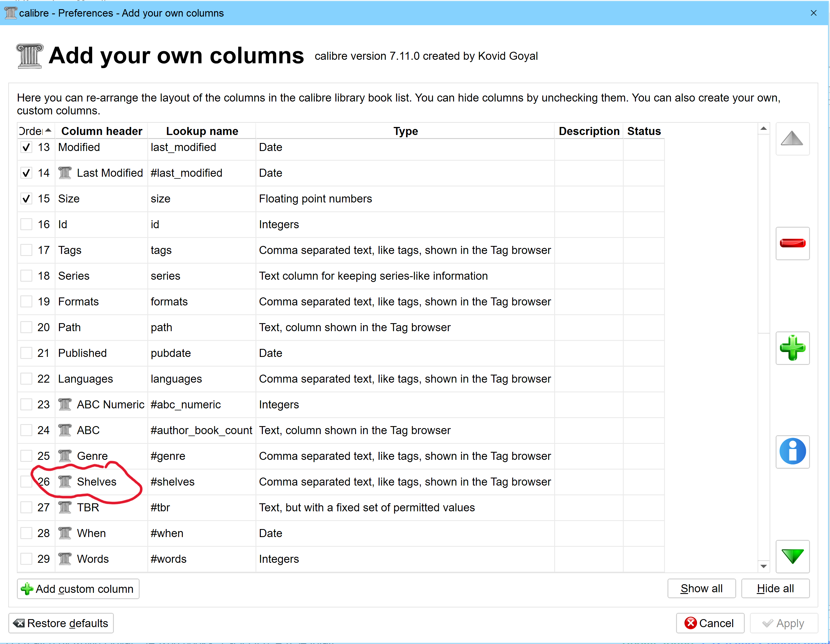Click the column icon beside TBR
Image resolution: width=830 pixels, height=644 pixels.
[x=65, y=507]
